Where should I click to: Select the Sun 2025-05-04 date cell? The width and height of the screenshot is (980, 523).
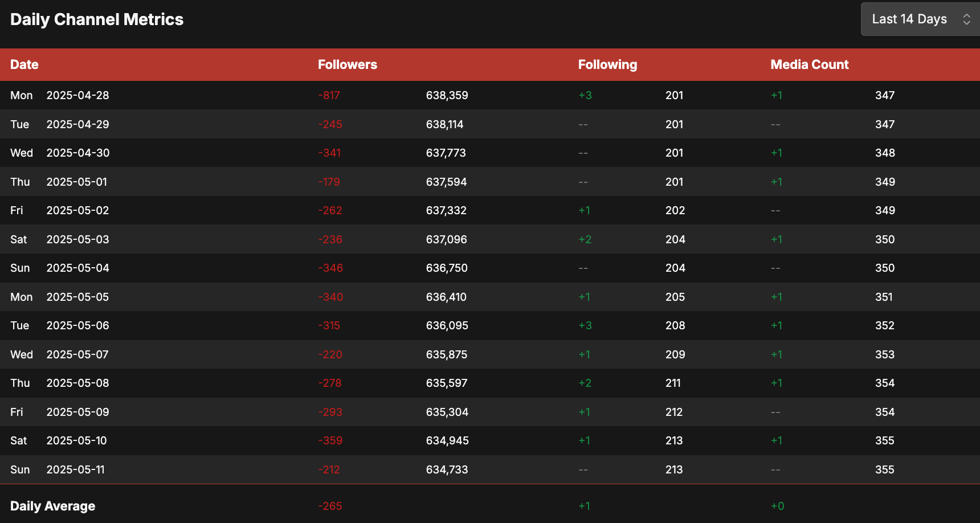click(60, 268)
